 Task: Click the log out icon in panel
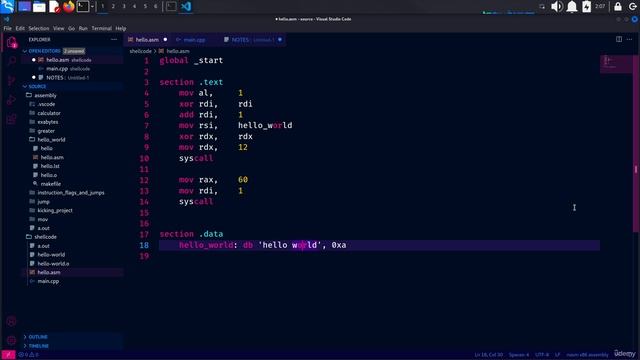(x=632, y=7)
